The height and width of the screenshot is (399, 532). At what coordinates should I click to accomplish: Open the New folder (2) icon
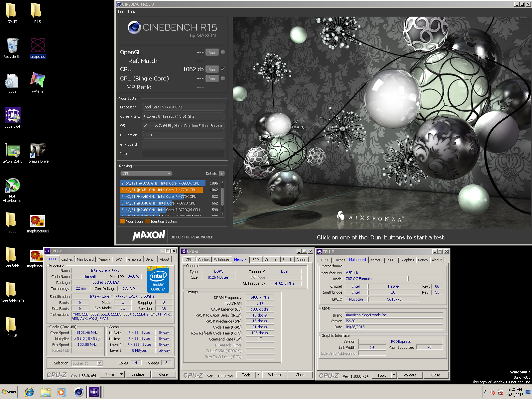pyautogui.click(x=12, y=292)
